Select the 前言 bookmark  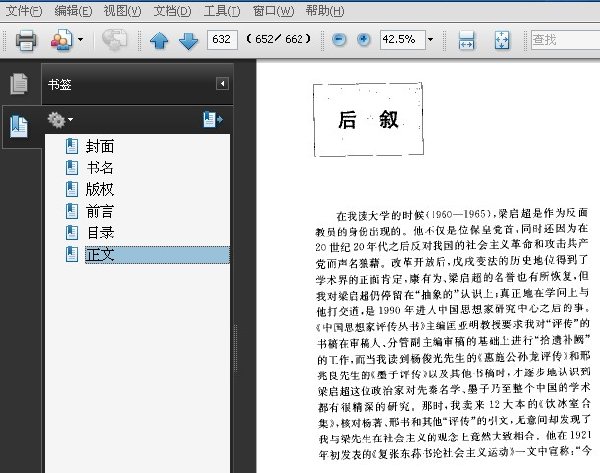pyautogui.click(x=99, y=211)
